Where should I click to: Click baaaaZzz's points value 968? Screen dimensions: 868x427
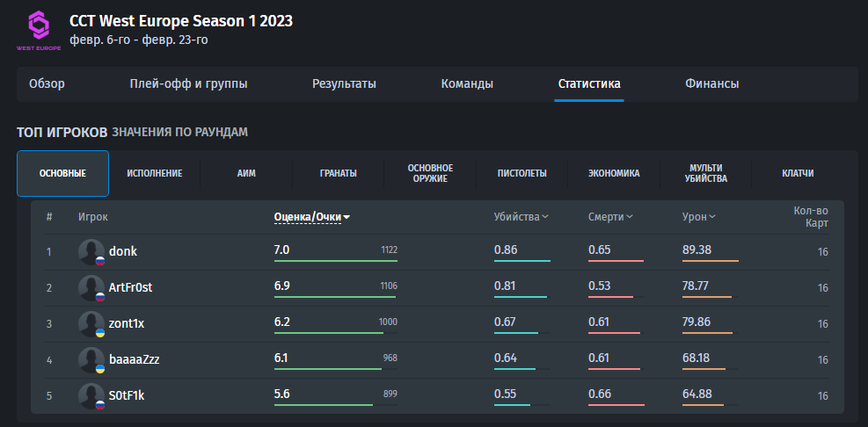point(390,358)
